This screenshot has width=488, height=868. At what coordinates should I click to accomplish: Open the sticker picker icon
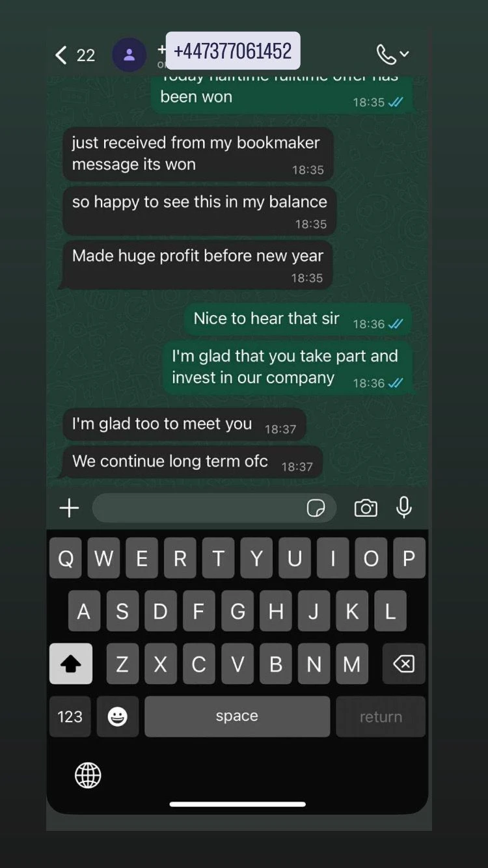[316, 508]
